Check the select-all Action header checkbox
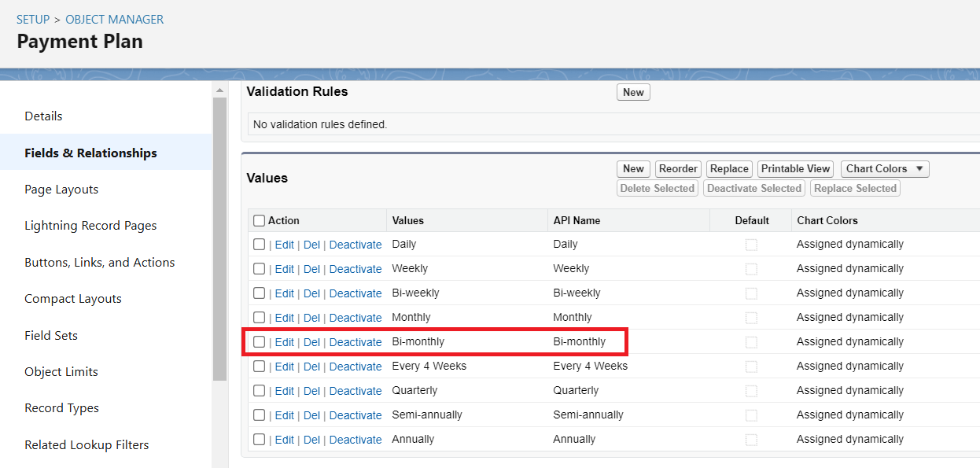 click(x=259, y=221)
